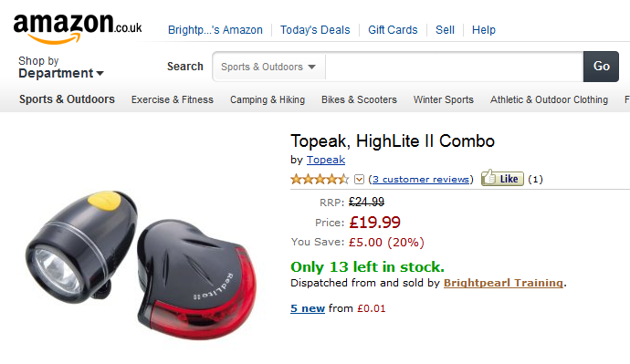Open Brightp...'s Amazon link
This screenshot has height=364, width=630.
215,30
